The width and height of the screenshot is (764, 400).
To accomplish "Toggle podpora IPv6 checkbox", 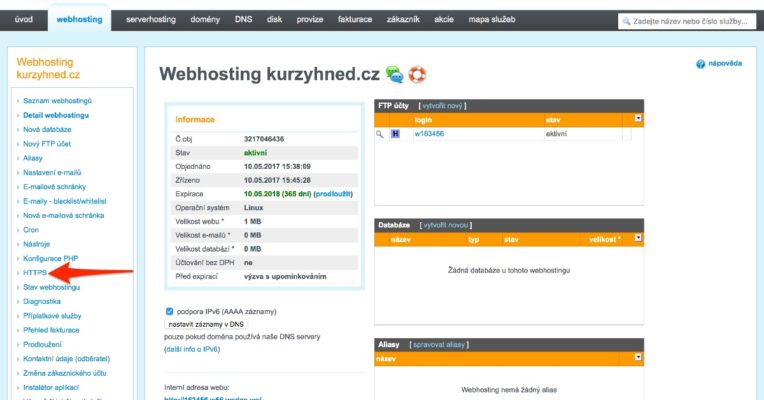I will click(169, 311).
